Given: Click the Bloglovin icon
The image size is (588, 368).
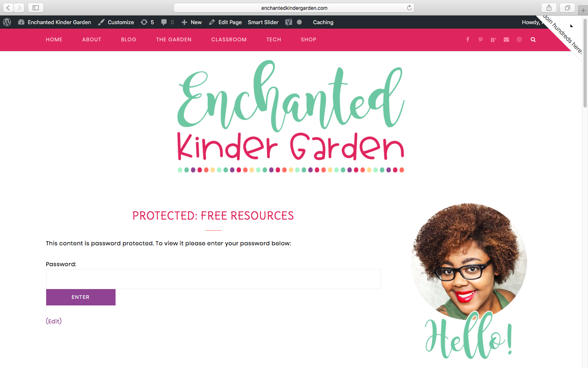Looking at the screenshot, I should coord(493,40).
